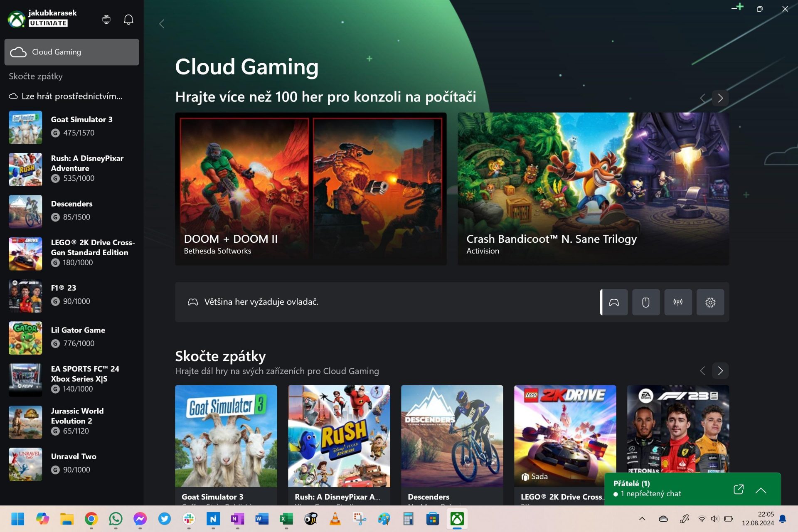Image resolution: width=798 pixels, height=532 pixels.
Task: Open Goat Simulator 3 in sidebar
Action: click(71, 127)
